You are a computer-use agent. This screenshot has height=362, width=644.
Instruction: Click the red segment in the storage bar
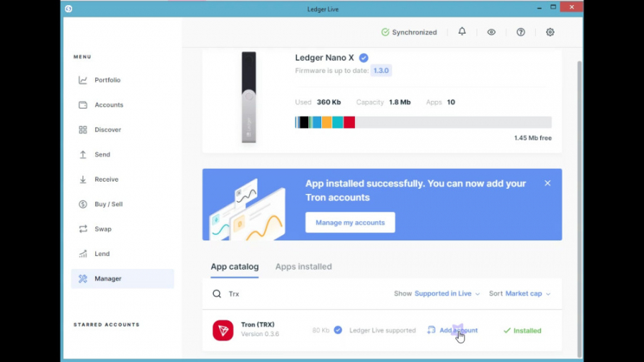[x=349, y=122]
